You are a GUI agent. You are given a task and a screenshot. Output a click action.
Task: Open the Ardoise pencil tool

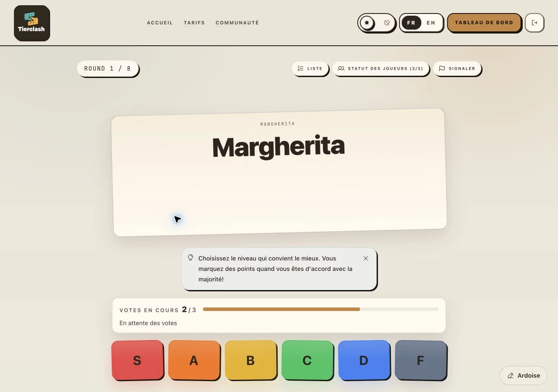click(523, 375)
